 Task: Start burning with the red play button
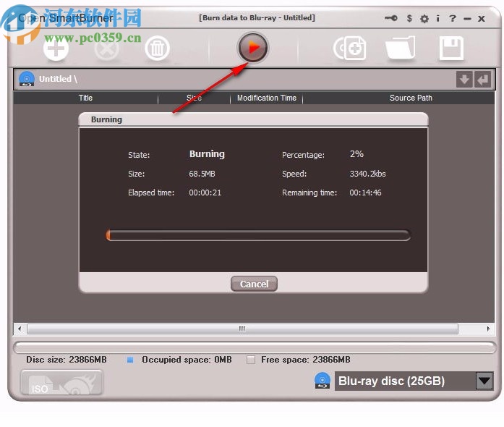pyautogui.click(x=252, y=48)
